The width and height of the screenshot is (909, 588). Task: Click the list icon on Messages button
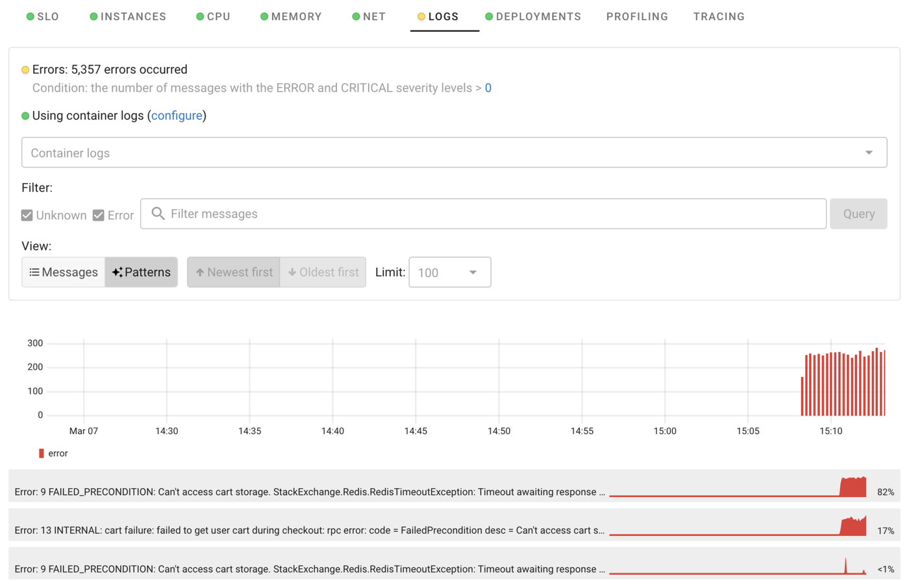click(x=34, y=273)
